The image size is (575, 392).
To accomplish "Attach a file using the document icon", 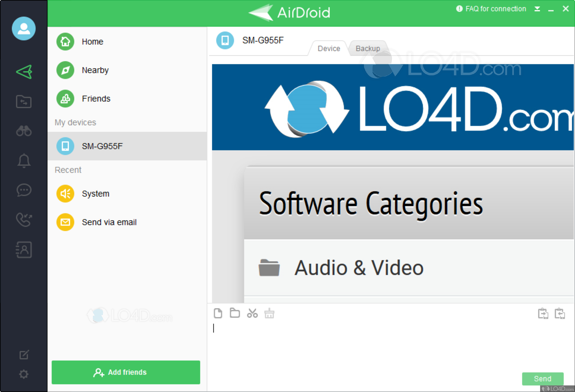I will pyautogui.click(x=218, y=313).
